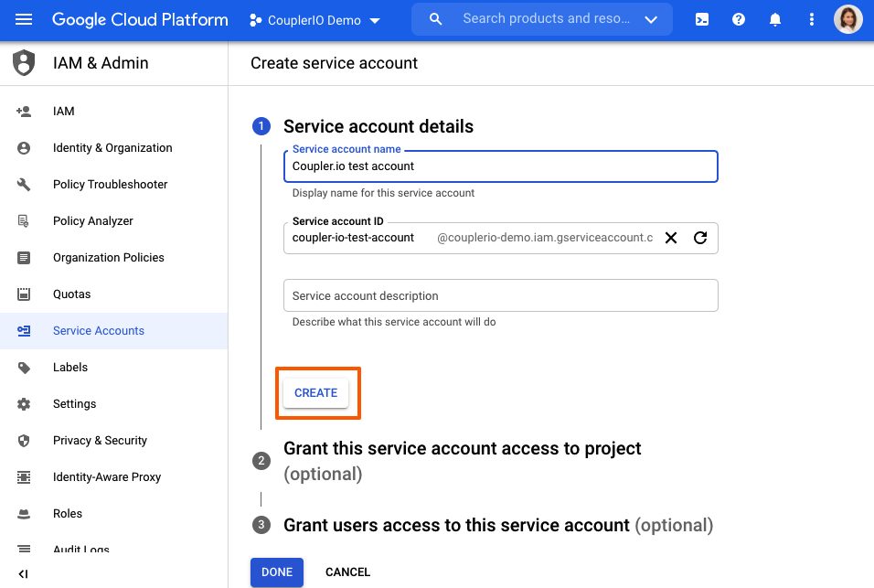Open the CouplerIO Demo project selector
This screenshot has height=588, width=874.
coord(315,20)
